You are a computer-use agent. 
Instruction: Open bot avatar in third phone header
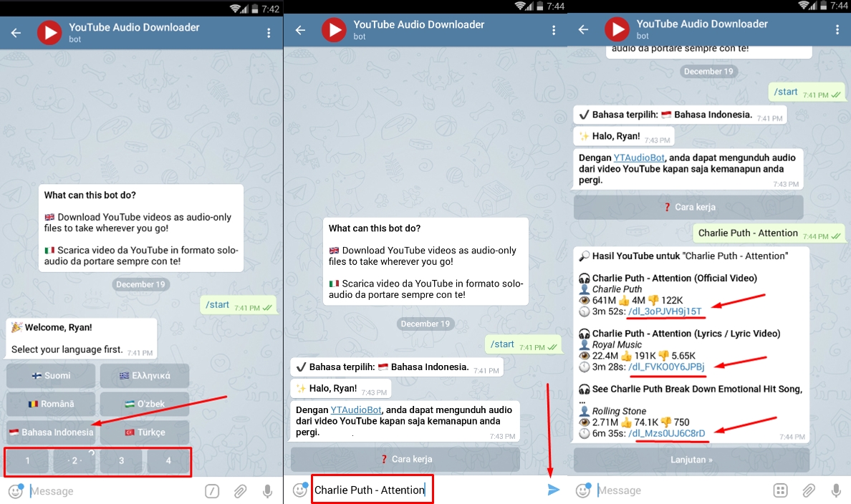[617, 29]
